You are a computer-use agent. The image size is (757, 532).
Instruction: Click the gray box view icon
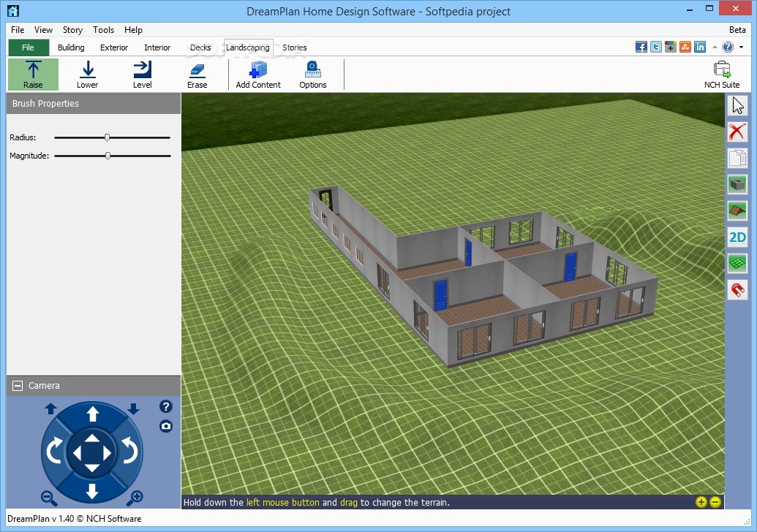[737, 183]
